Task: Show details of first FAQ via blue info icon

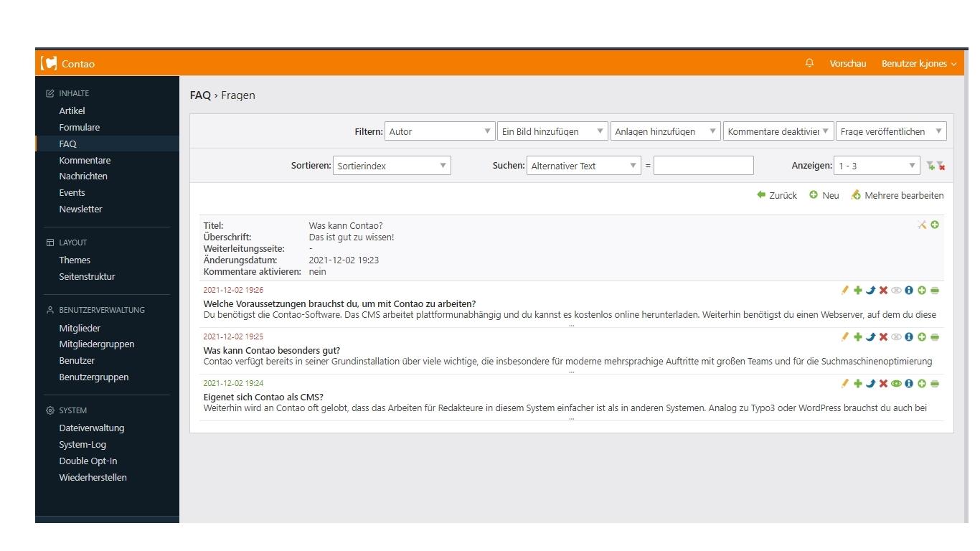Action: [908, 290]
